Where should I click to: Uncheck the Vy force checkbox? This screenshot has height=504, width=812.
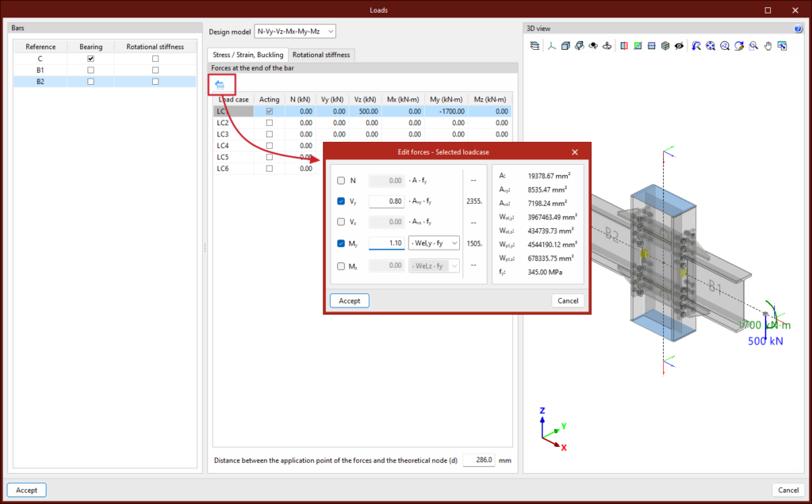(341, 201)
